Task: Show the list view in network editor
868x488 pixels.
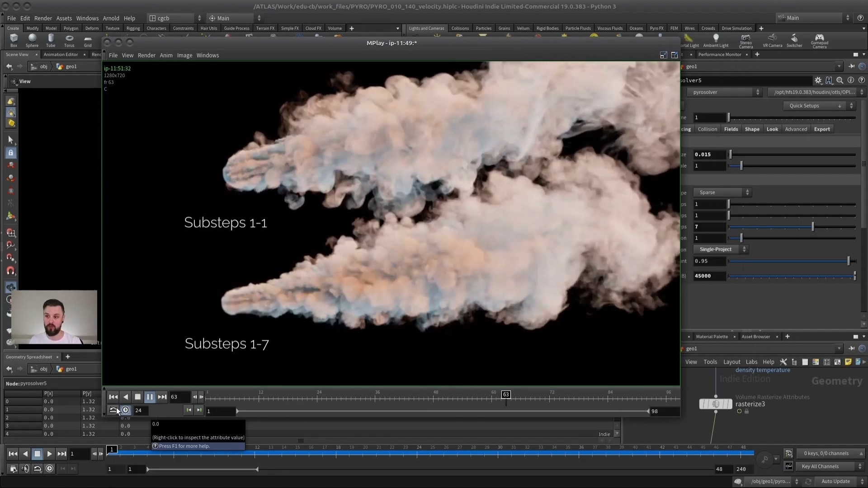Action: pos(805,362)
